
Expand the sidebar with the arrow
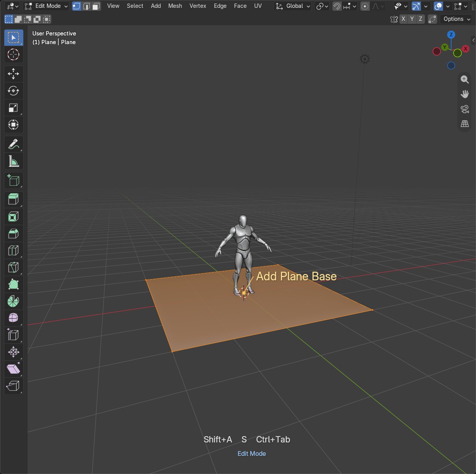coord(473,40)
